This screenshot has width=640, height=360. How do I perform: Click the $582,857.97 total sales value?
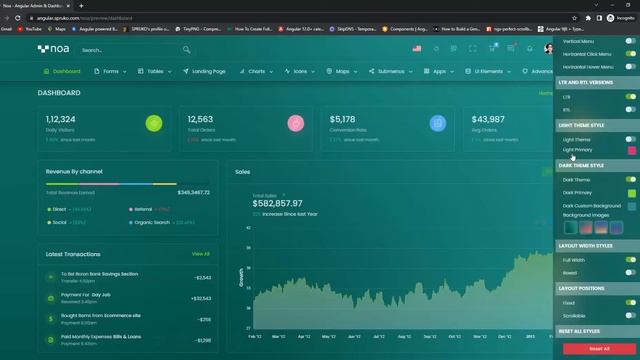(278, 203)
